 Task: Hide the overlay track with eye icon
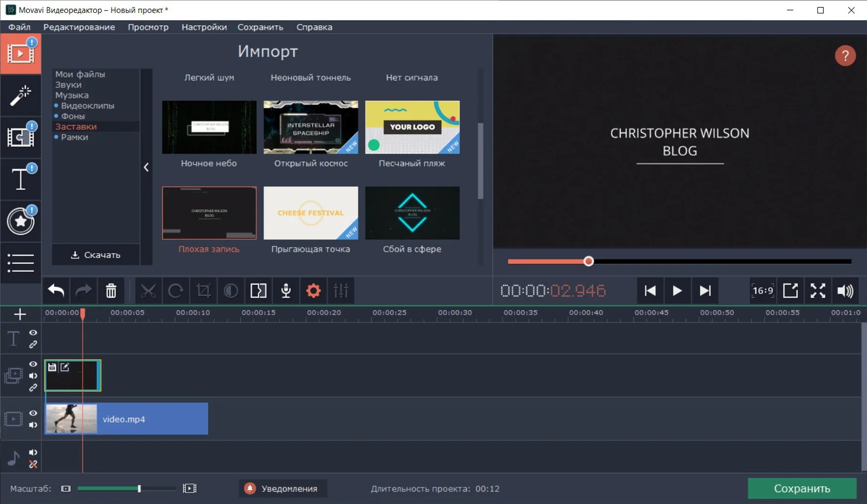point(33,364)
